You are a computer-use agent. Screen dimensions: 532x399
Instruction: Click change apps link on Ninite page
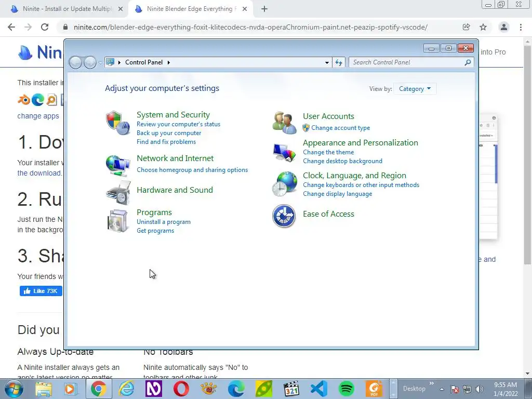pyautogui.click(x=38, y=116)
